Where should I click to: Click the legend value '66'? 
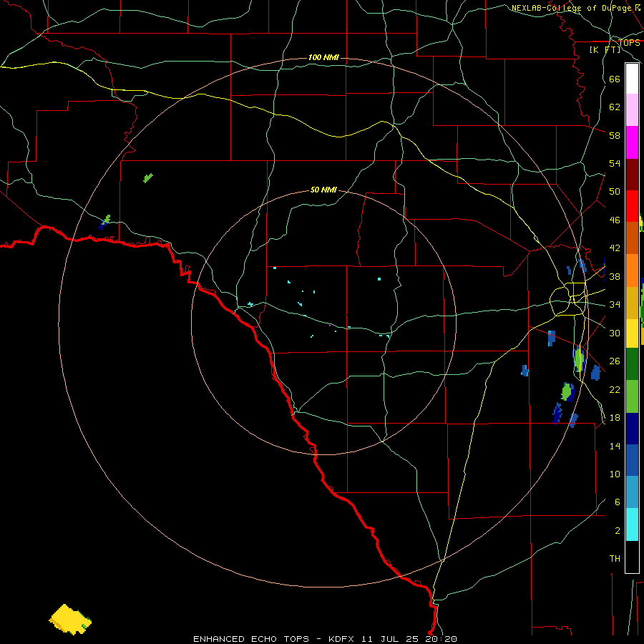click(615, 79)
